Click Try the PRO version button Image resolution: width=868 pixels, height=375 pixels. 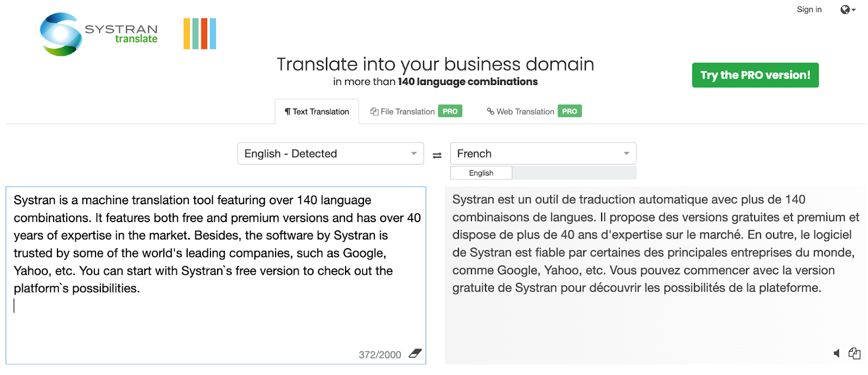(x=755, y=75)
